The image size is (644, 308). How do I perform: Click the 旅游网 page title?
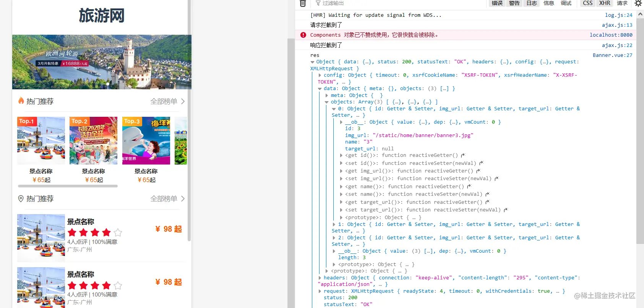click(x=102, y=16)
